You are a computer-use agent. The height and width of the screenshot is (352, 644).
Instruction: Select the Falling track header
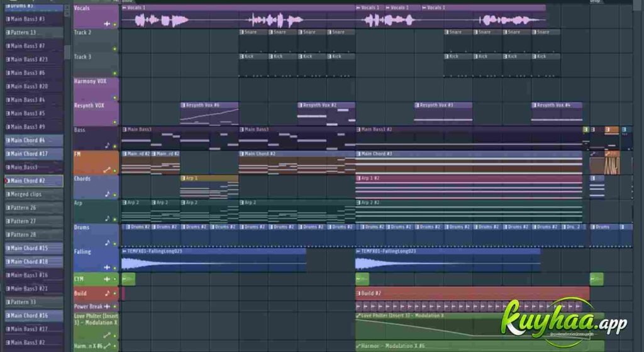[x=96, y=259]
